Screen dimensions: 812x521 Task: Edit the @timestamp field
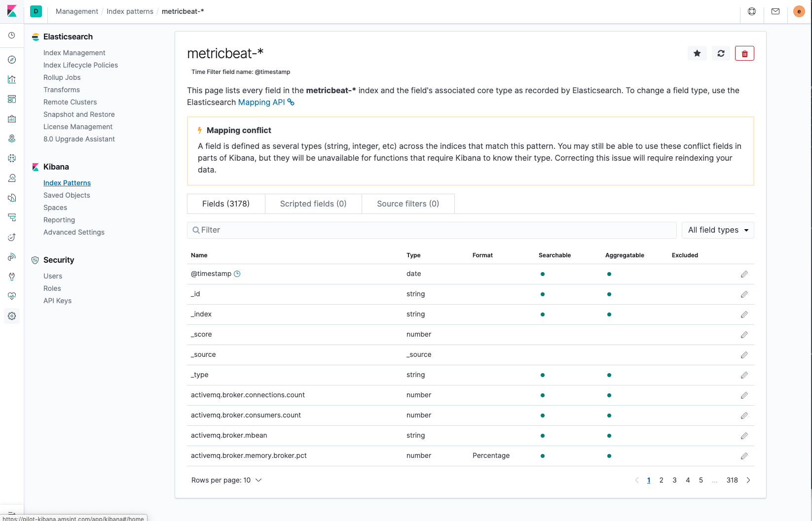coord(744,274)
